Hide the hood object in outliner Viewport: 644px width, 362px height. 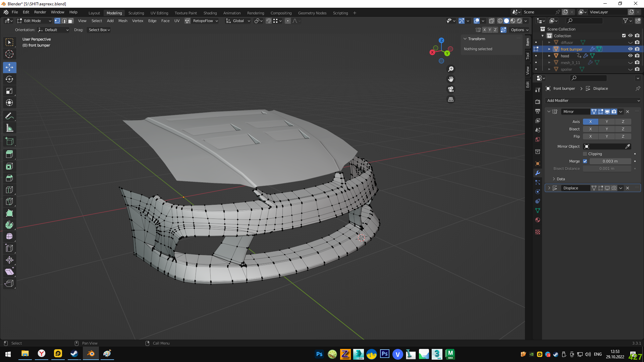coord(630,56)
